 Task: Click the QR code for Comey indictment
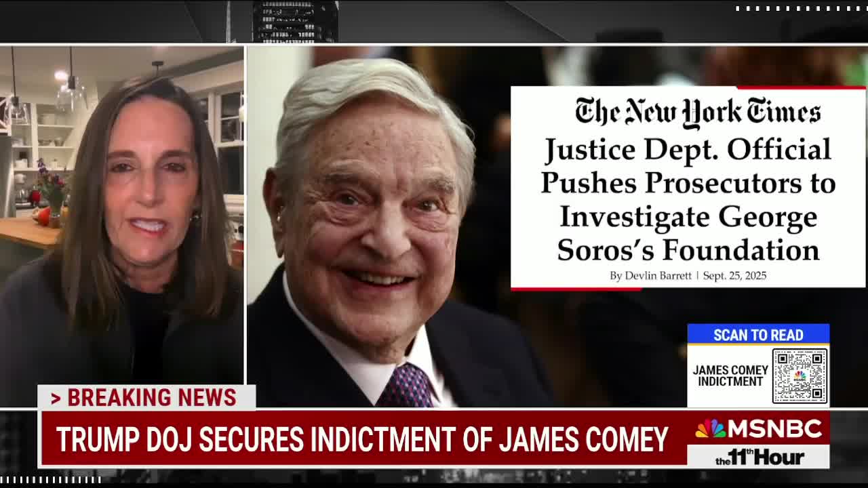[800, 375]
